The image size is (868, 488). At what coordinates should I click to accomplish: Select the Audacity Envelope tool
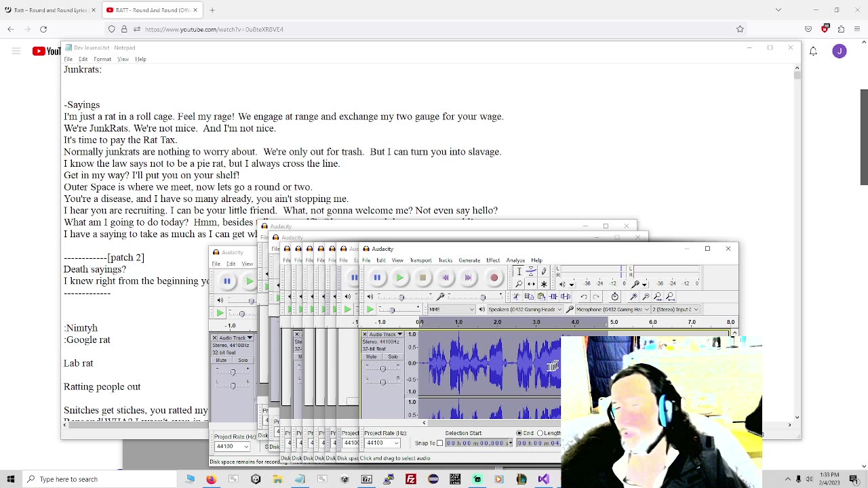[531, 271]
